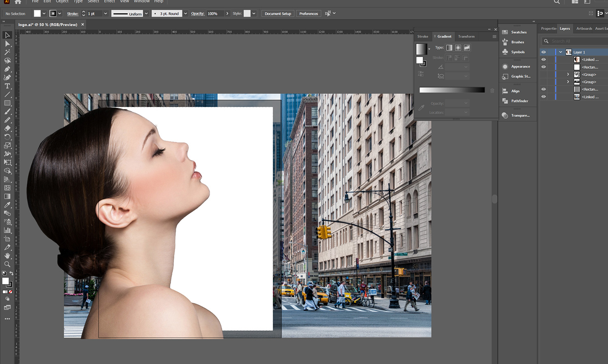Viewport: 608px width, 364px height.
Task: Select the Curvature tool
Action: (7, 77)
